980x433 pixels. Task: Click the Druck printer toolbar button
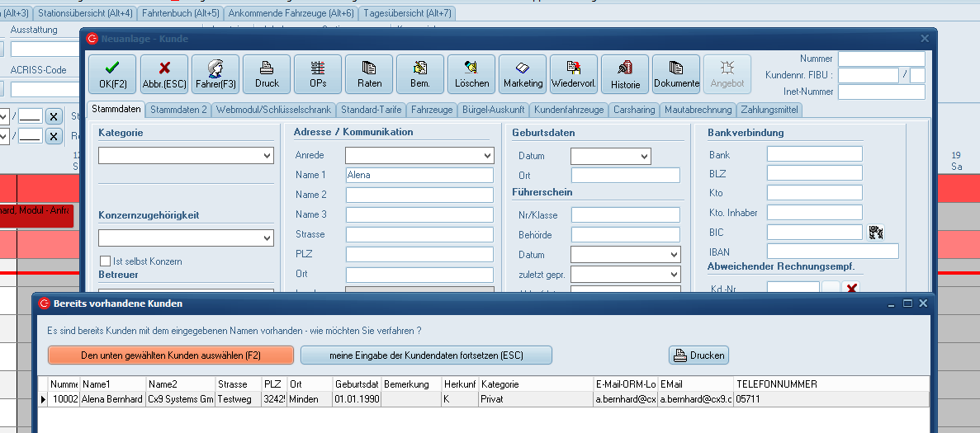(x=267, y=74)
